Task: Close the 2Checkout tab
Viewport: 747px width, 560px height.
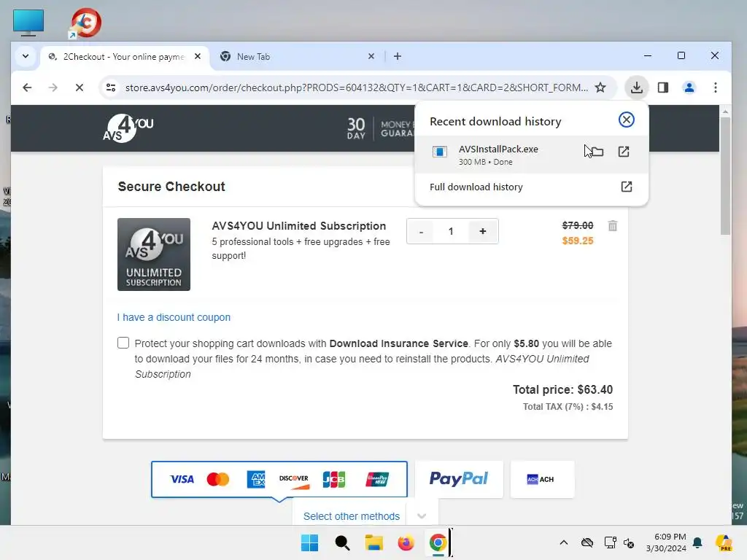Action: coord(198,57)
